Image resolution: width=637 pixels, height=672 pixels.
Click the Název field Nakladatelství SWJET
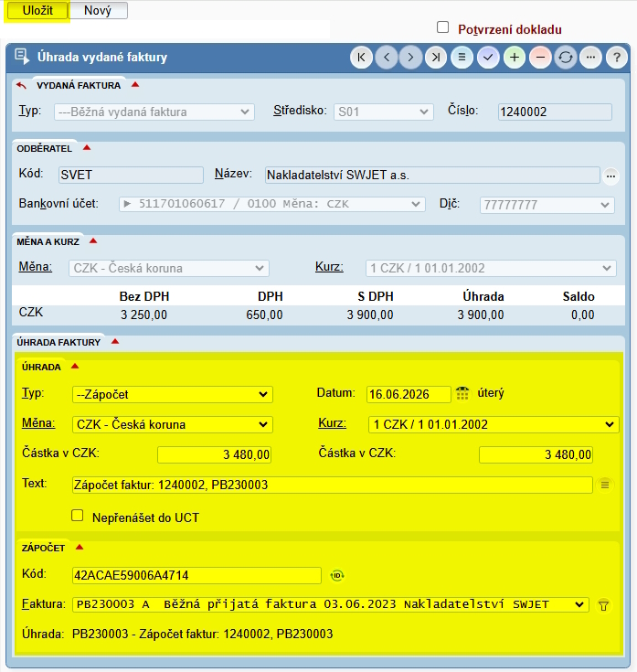(432, 175)
